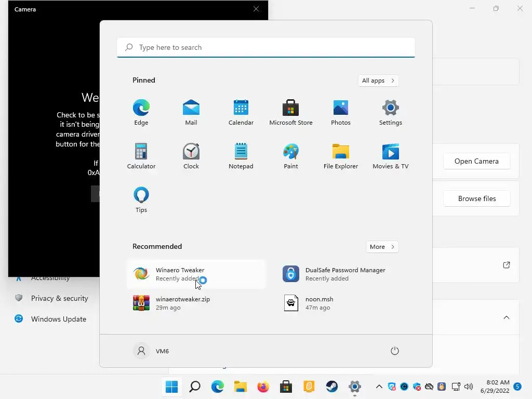Open the orange taskbar app
The height and width of the screenshot is (399, 532).
[309, 387]
